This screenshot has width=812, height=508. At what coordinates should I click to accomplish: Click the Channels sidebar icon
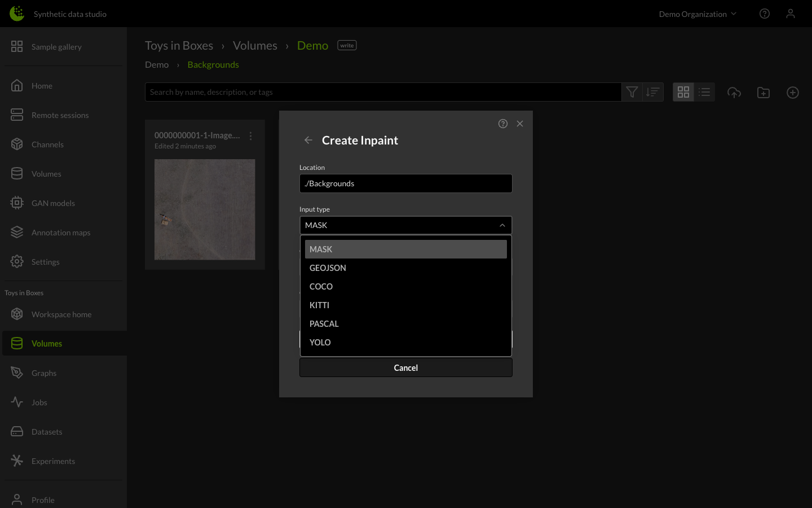pos(17,144)
